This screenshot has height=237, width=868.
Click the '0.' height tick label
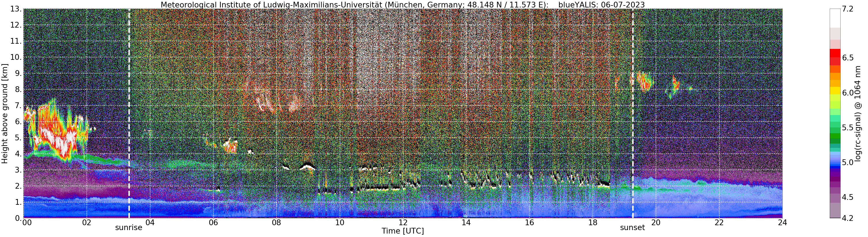point(18,218)
